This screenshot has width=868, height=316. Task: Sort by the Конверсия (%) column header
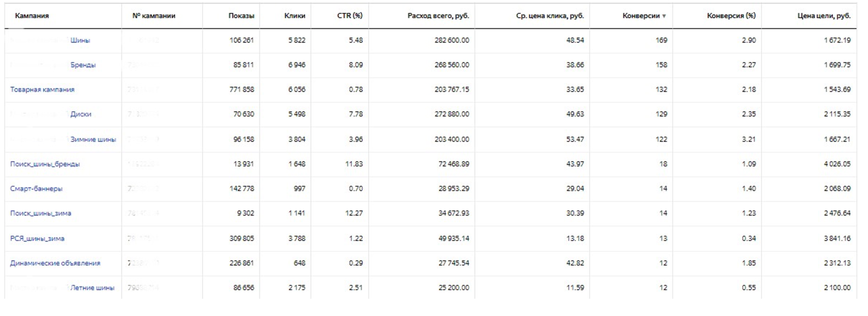point(731,16)
